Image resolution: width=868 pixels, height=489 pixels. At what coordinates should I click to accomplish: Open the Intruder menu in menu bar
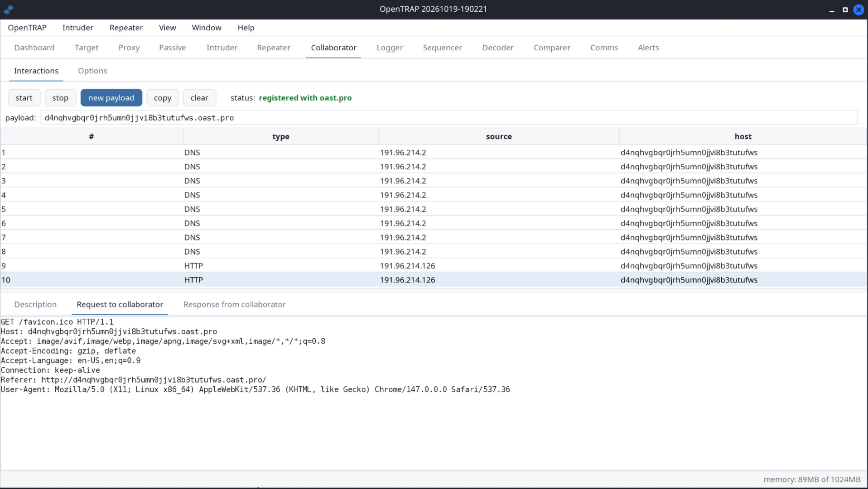(78, 28)
